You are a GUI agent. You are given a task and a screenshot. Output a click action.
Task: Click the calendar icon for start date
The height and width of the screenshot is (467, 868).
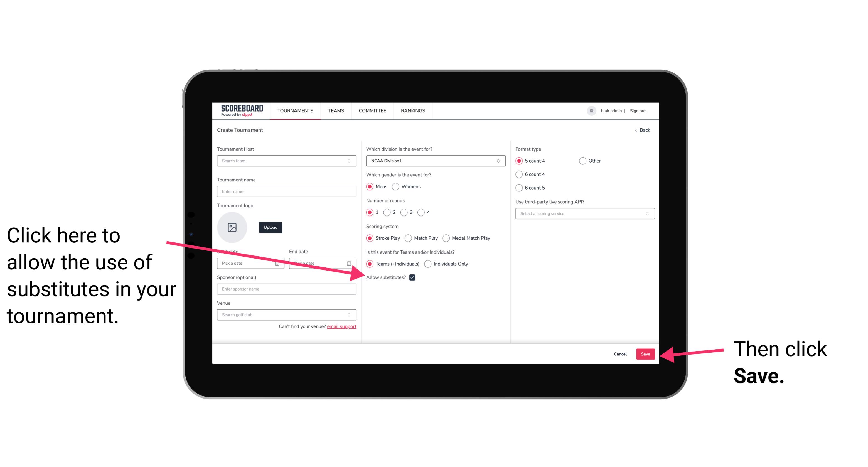279,263
